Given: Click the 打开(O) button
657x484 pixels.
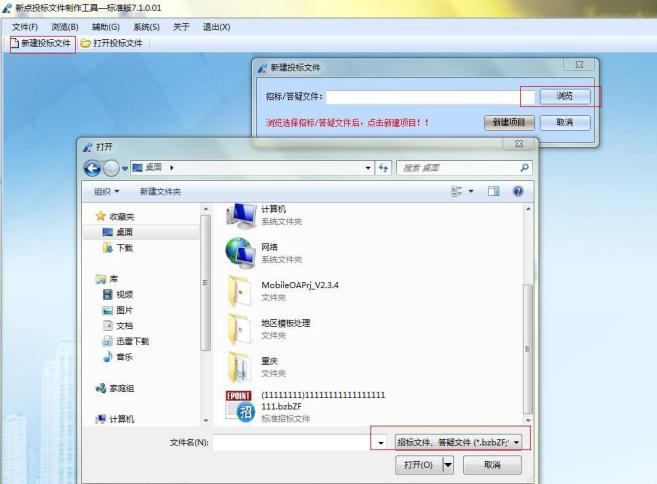Looking at the screenshot, I should (x=419, y=465).
